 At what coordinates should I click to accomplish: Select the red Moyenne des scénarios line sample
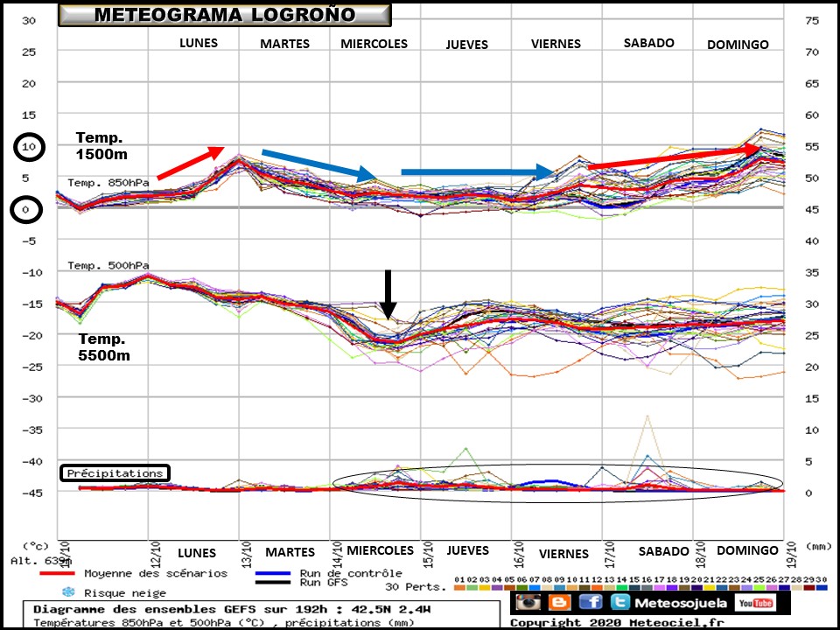[57, 574]
